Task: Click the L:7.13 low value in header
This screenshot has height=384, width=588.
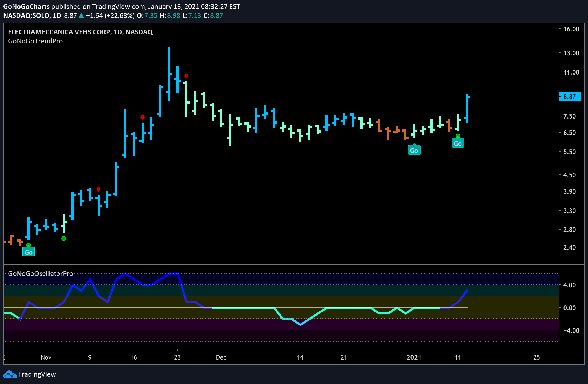Action: 192,15
